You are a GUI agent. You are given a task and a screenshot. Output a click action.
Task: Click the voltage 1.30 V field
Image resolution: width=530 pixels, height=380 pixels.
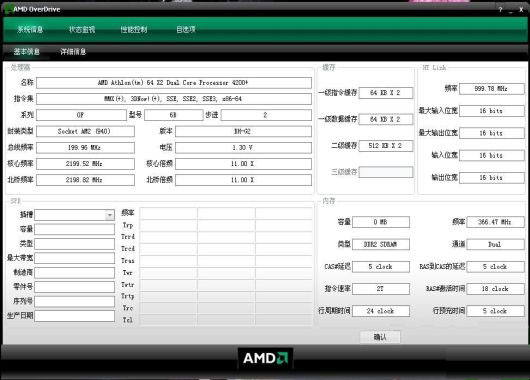point(243,148)
